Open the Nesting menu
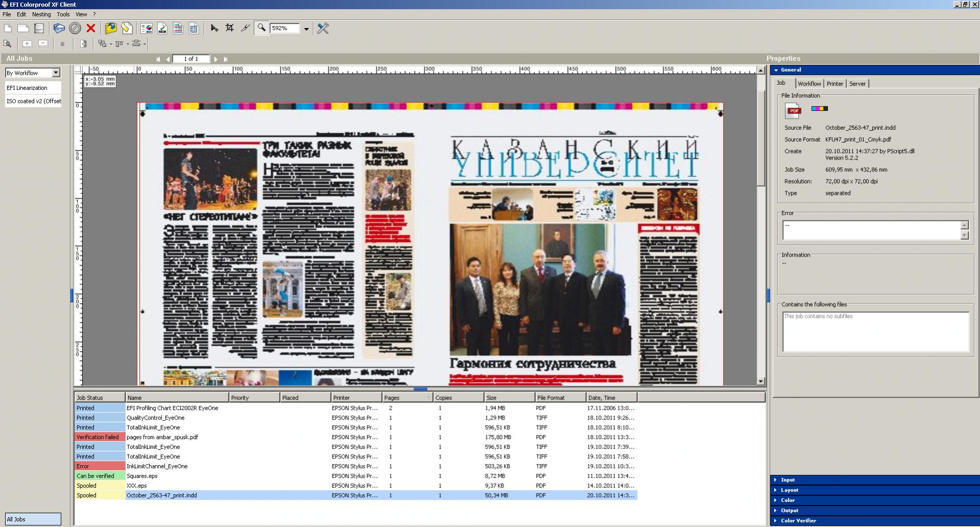 [41, 14]
